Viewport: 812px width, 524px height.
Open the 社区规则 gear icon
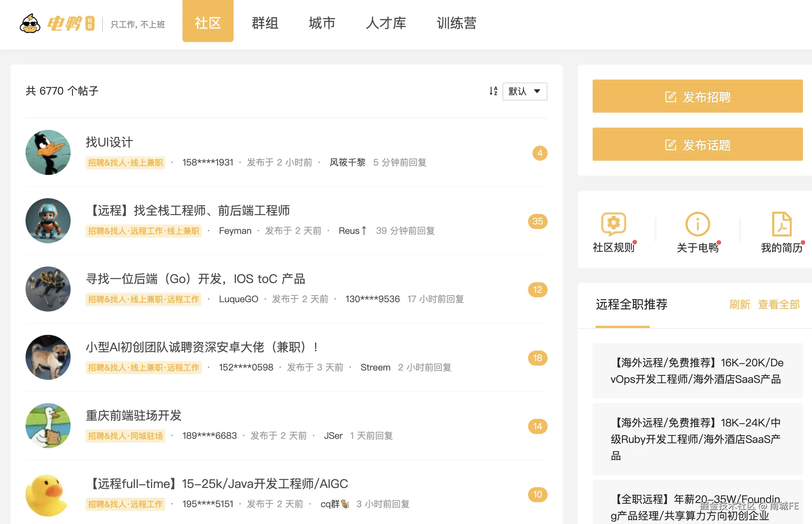click(x=613, y=224)
